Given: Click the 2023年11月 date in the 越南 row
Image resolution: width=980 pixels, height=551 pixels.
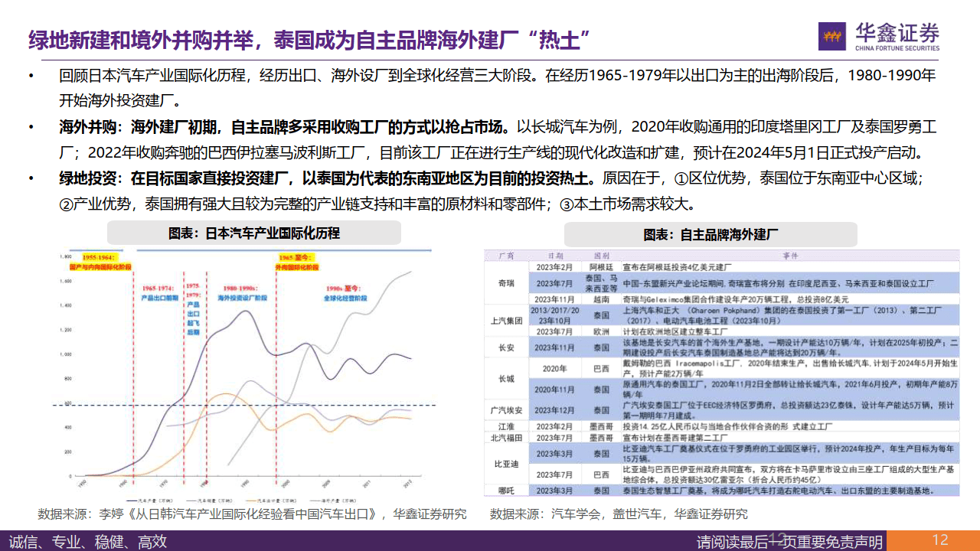Looking at the screenshot, I should pos(556,299).
